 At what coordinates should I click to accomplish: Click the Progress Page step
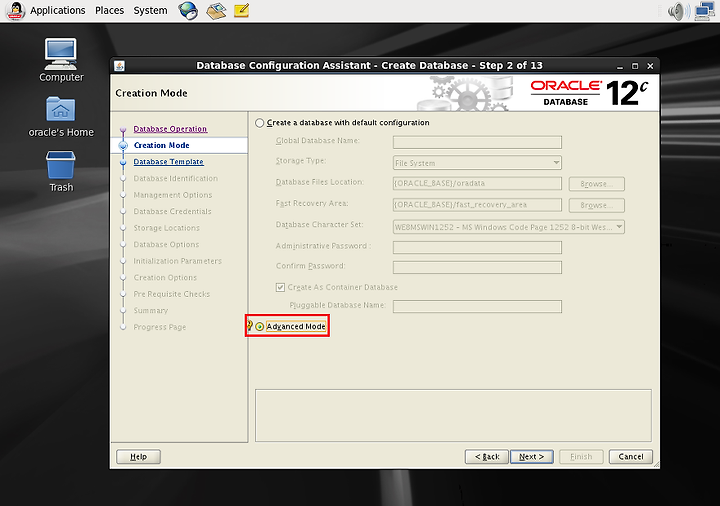(159, 327)
